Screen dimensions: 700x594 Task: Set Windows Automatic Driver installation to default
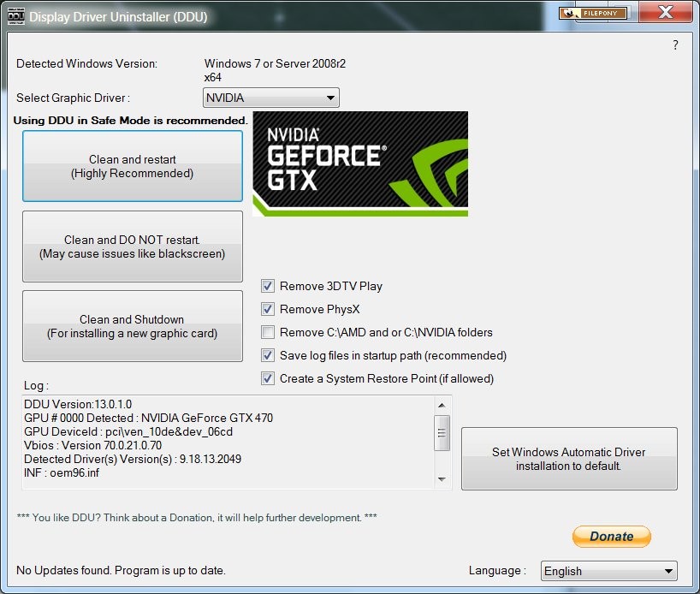point(569,459)
